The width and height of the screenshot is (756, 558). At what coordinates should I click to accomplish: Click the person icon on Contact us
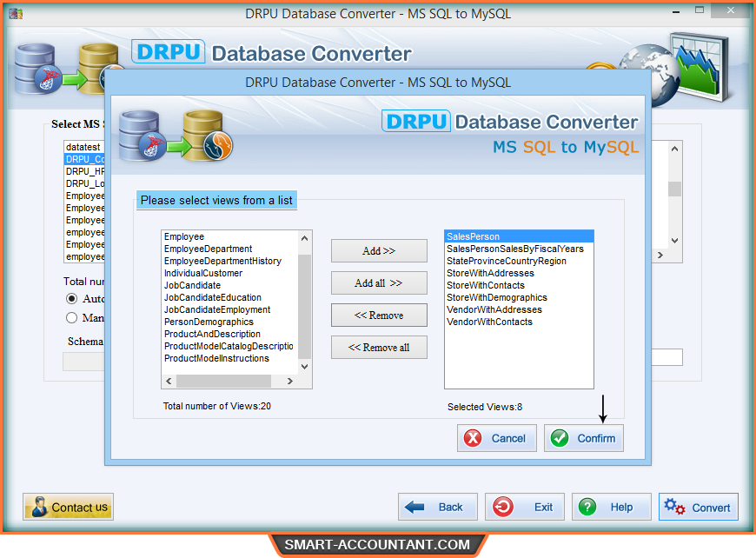coord(39,507)
